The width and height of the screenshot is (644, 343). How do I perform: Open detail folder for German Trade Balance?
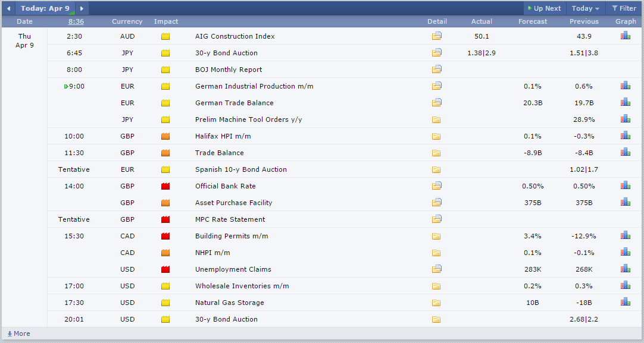point(437,103)
